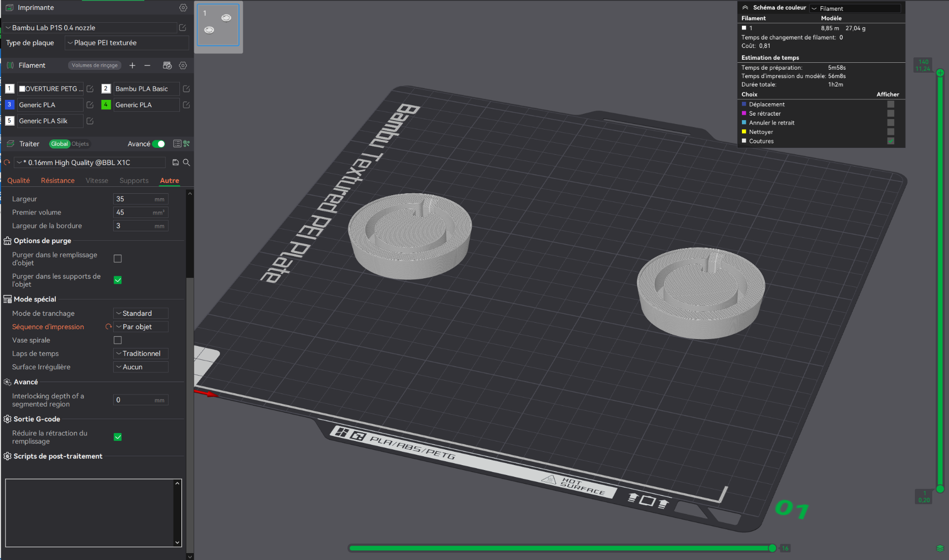Search process settings with magnifier icon
This screenshot has height=560, width=949.
pos(186,162)
